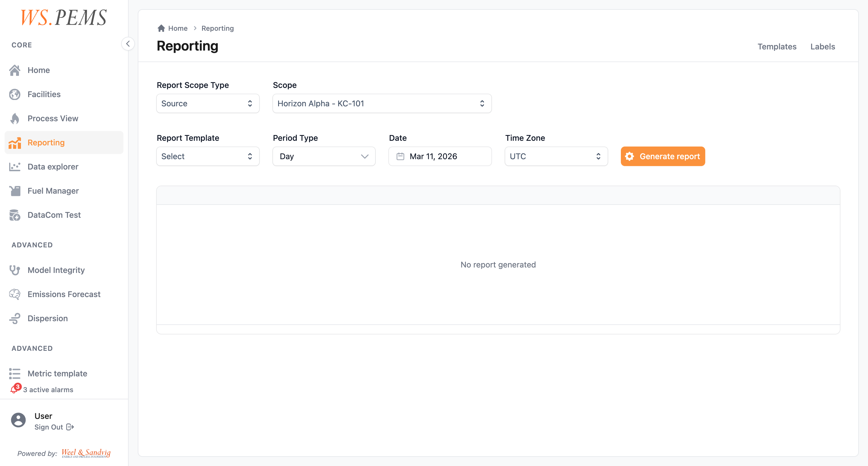Click the WS.PEMS logo
The width and height of the screenshot is (868, 466).
point(64,18)
